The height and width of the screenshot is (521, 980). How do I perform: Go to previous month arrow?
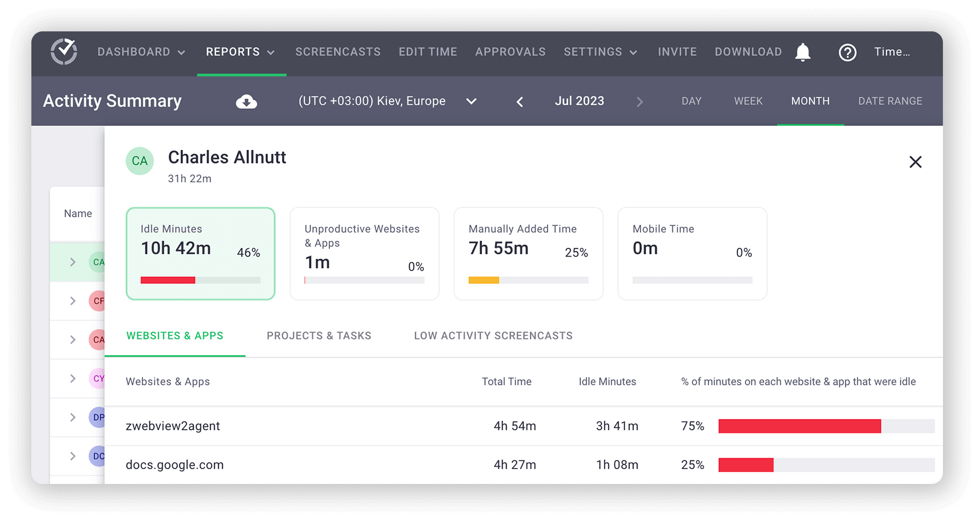tap(520, 101)
